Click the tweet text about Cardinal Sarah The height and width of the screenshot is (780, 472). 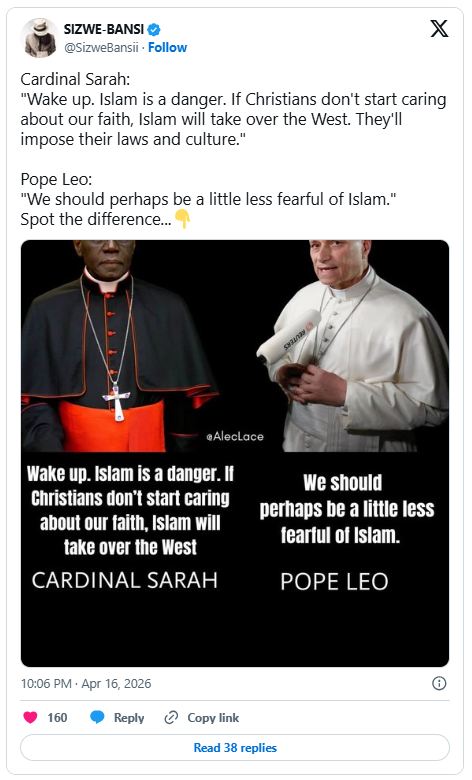[x=233, y=109]
